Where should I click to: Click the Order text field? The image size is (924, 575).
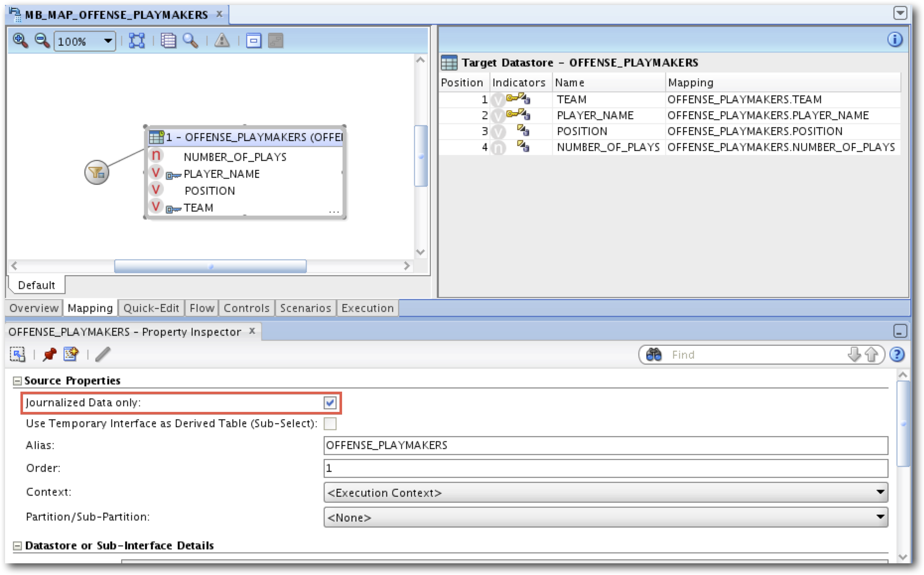[x=606, y=468]
